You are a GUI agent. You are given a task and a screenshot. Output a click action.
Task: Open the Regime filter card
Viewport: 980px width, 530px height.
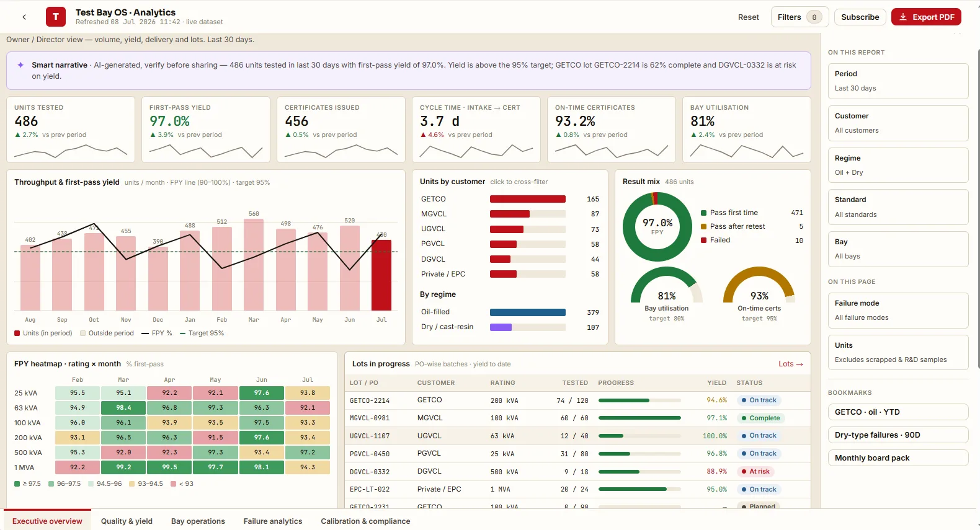pyautogui.click(x=898, y=166)
